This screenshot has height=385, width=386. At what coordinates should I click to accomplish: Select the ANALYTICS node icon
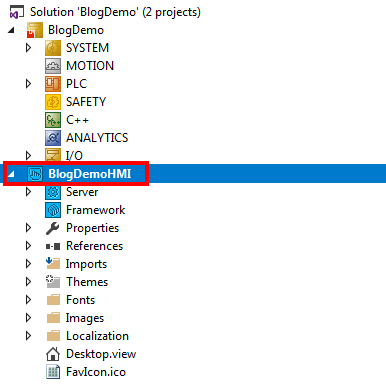(x=53, y=138)
